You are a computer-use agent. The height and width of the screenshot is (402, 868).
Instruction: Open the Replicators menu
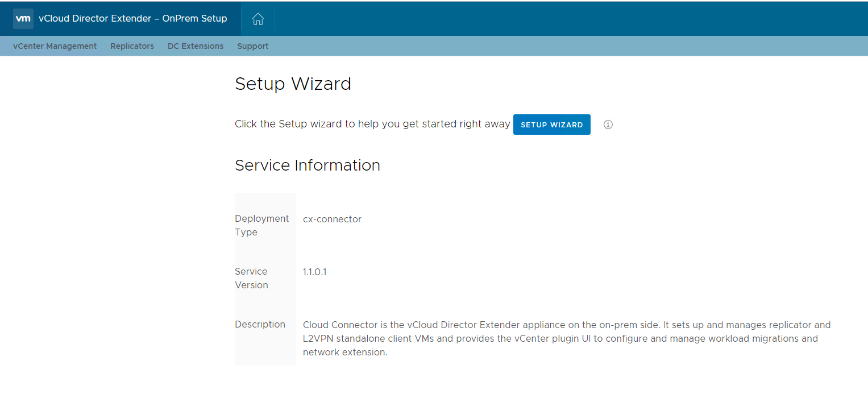click(x=132, y=46)
